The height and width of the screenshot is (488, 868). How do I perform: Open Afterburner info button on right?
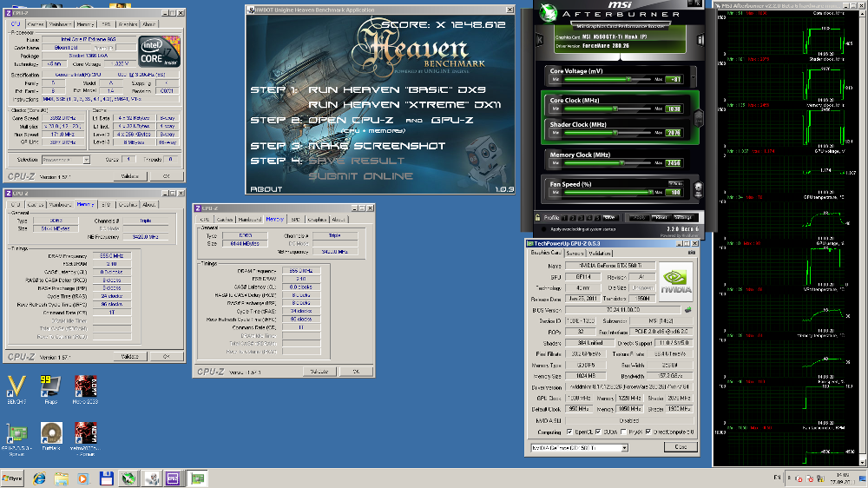point(700,40)
